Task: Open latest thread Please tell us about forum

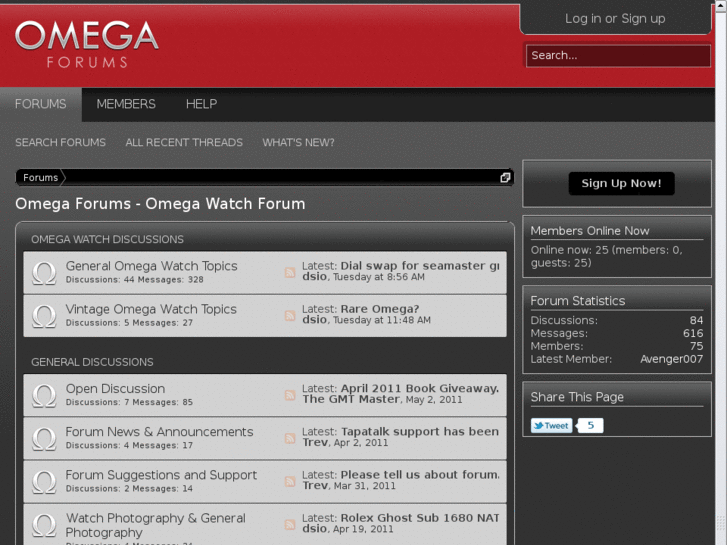Action: 420,475
